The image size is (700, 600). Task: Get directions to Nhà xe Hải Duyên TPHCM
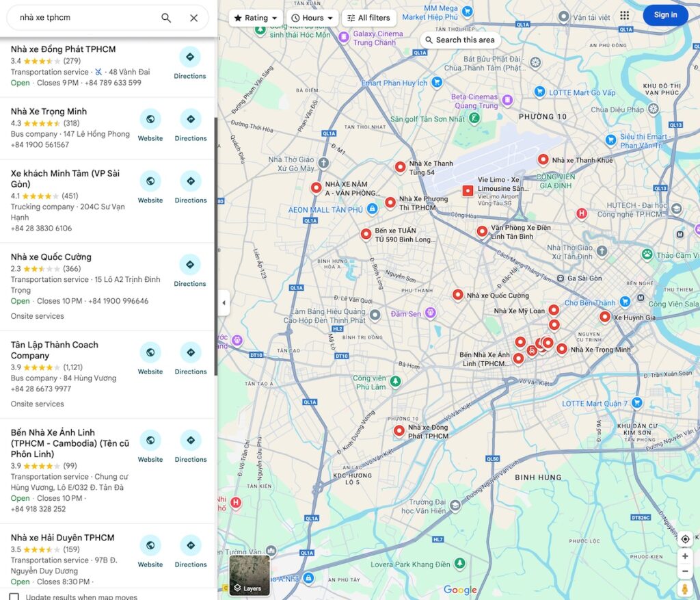191,552
